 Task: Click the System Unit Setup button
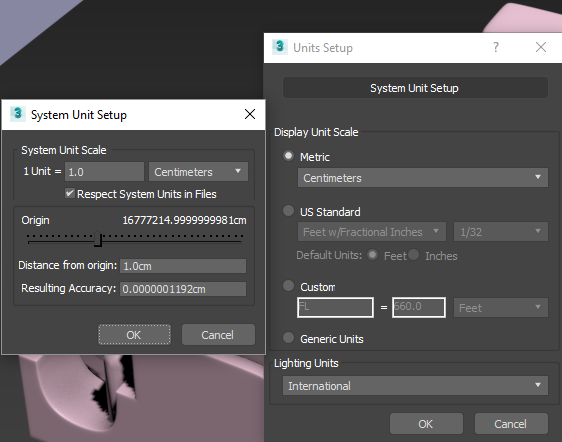tap(415, 88)
